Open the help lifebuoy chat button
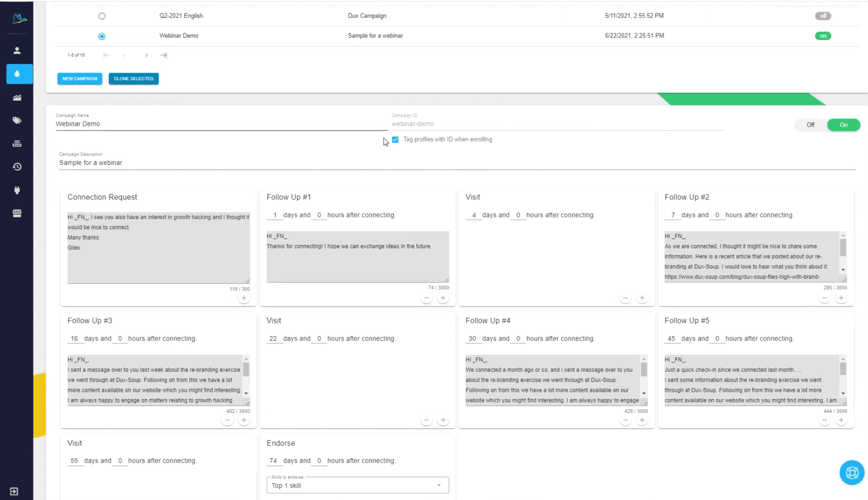The width and height of the screenshot is (868, 500). [852, 473]
